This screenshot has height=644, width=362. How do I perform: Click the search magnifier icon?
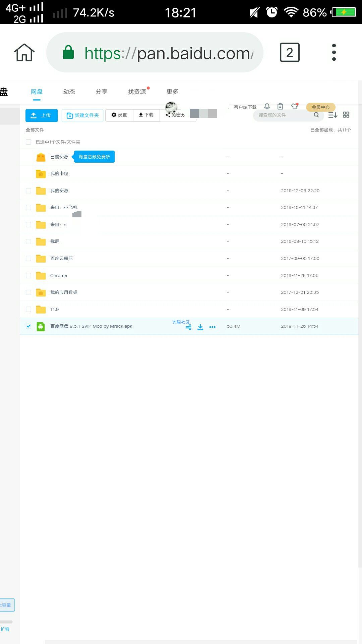316,115
